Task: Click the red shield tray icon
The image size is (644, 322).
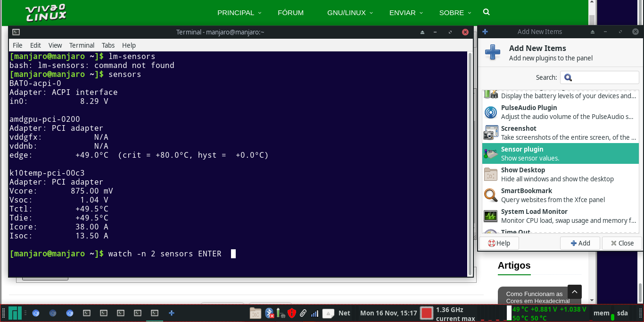Action: click(292, 313)
